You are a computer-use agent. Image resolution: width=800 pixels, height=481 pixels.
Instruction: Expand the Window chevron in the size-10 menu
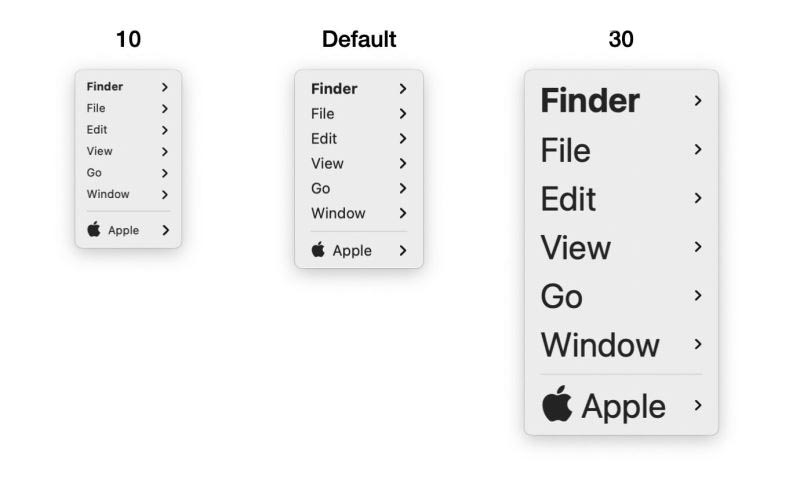165,194
